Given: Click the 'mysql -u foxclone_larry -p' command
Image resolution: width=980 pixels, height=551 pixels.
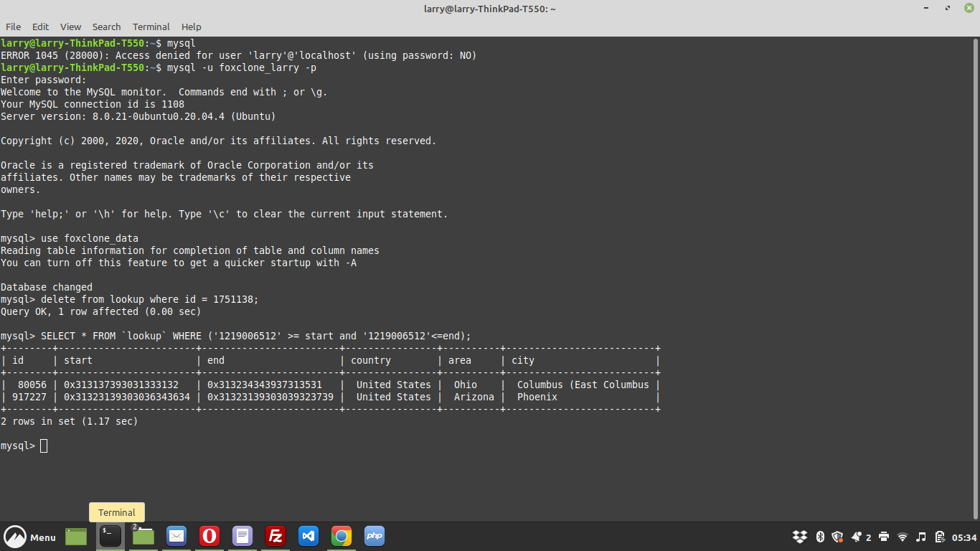Looking at the screenshot, I should pyautogui.click(x=242, y=67).
